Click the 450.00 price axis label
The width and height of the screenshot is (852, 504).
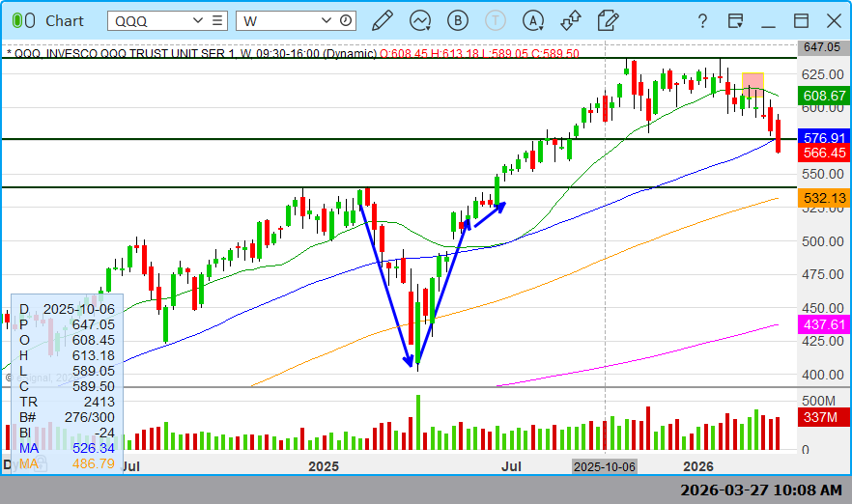(x=823, y=308)
